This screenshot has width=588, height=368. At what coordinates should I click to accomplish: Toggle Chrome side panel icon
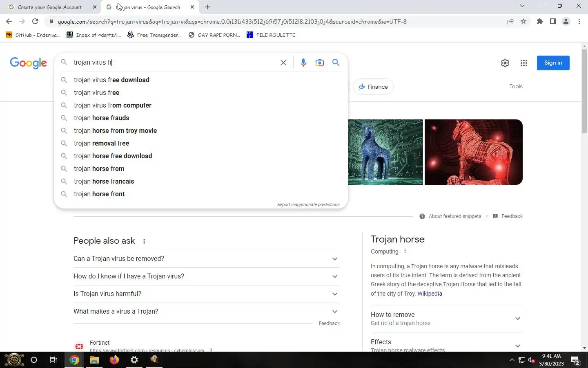tap(552, 22)
